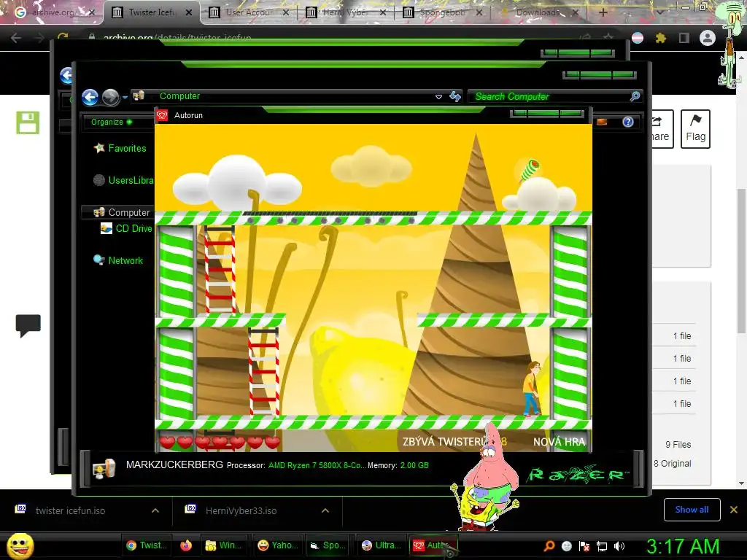Open a new Chrome tab

coord(603,12)
